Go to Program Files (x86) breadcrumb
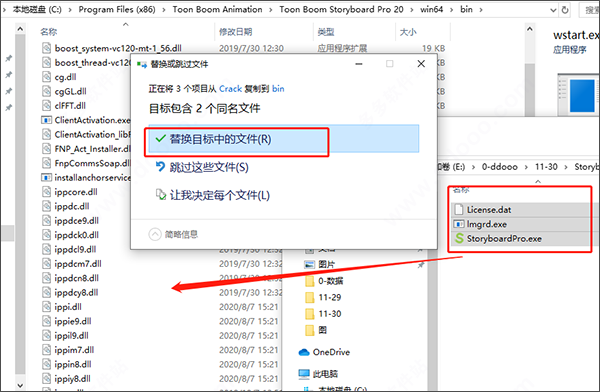Screen dimensions: 600x392 tap(117, 10)
